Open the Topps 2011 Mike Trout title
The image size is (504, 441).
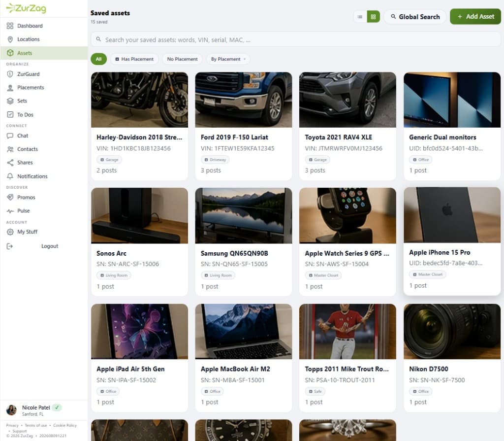click(x=346, y=369)
